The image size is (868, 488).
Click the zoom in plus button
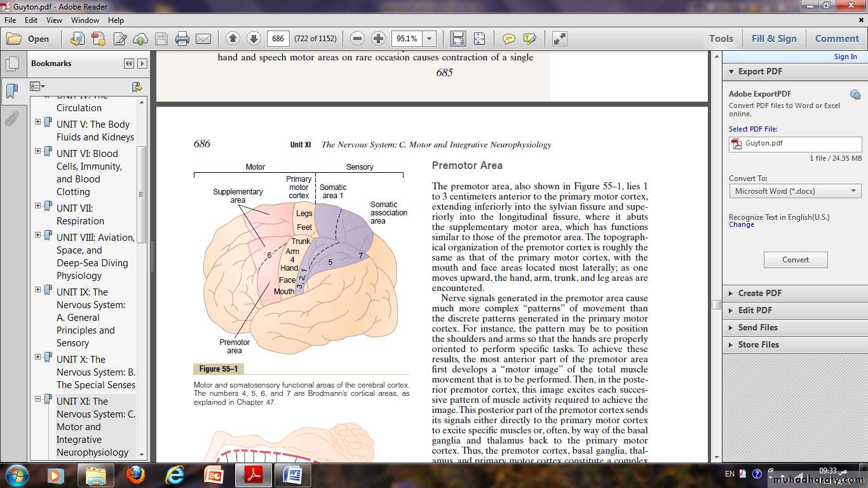[378, 39]
